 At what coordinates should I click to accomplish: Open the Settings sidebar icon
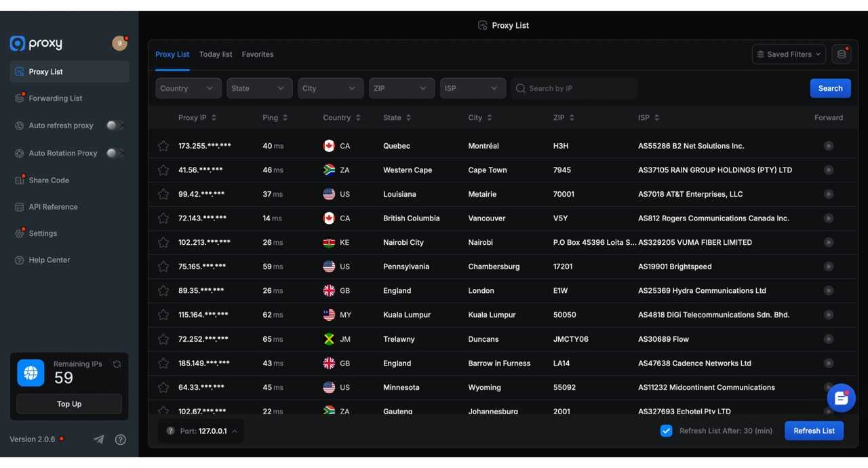tap(20, 233)
